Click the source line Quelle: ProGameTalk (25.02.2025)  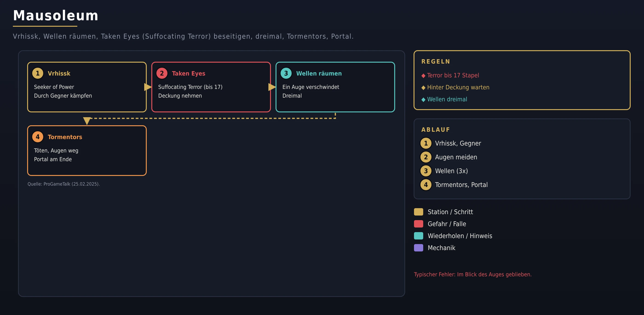pyautogui.click(x=63, y=184)
